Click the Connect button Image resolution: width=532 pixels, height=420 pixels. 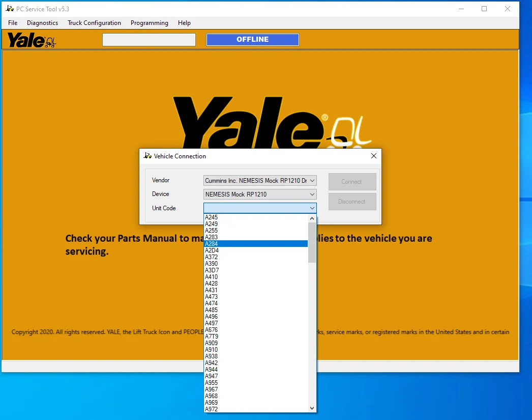352,182
